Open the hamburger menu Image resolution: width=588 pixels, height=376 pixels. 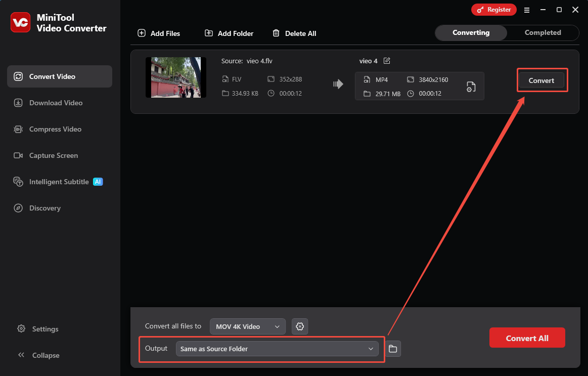[526, 10]
